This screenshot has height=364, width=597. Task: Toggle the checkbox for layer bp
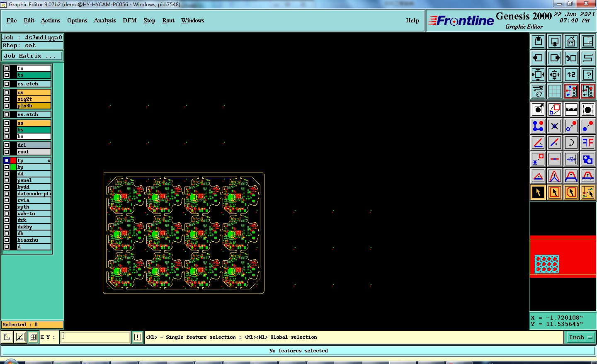click(7, 167)
